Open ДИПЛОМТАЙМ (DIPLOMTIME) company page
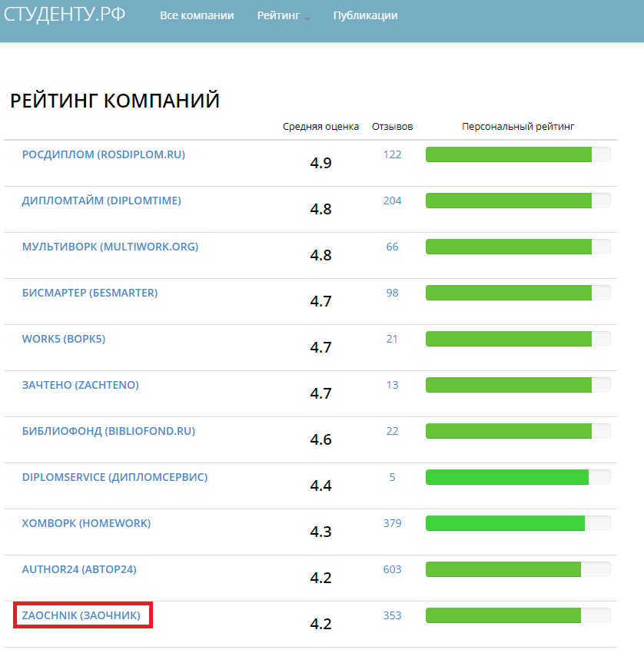This screenshot has height=653, width=644. pos(101,201)
